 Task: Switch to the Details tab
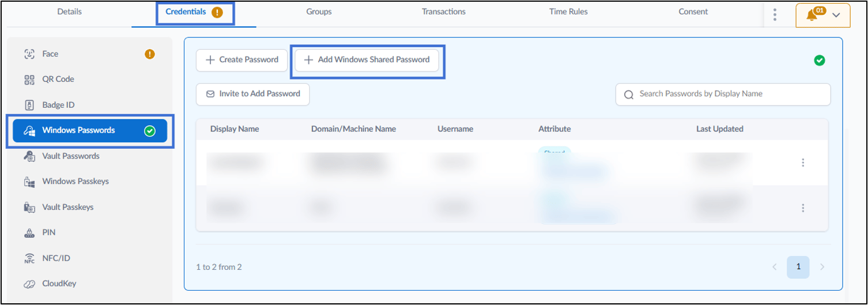pyautogui.click(x=69, y=12)
